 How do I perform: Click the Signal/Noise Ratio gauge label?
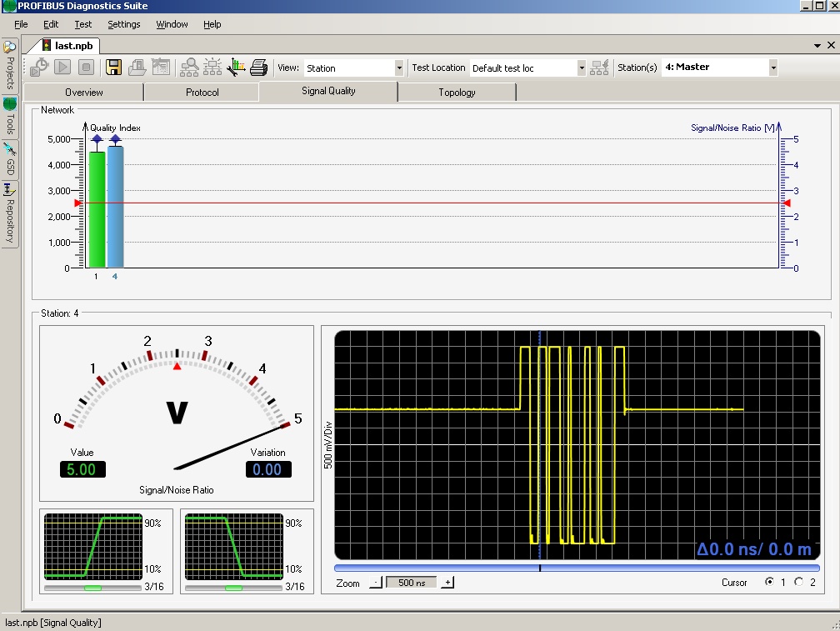[x=177, y=489]
